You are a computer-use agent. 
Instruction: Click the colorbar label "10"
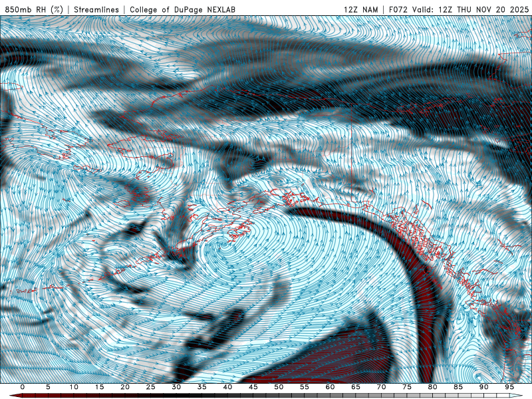74,387
